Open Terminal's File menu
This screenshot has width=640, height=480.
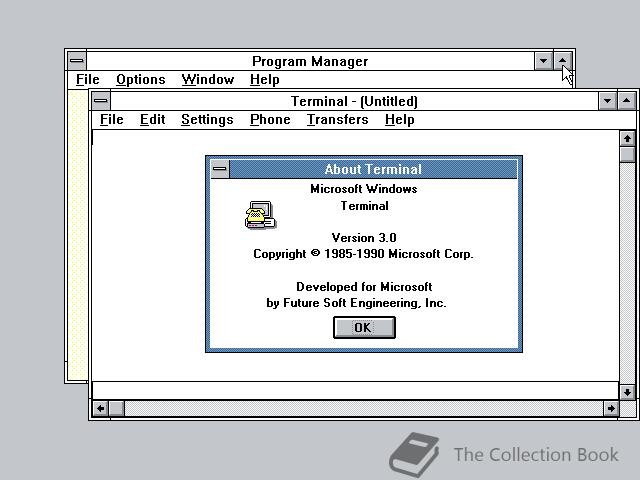111,120
